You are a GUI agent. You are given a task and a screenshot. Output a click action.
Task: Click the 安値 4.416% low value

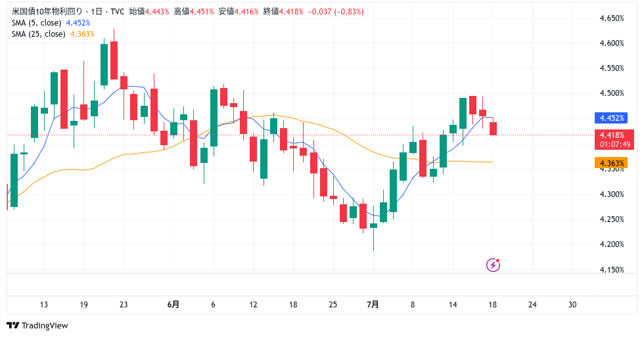coord(239,11)
